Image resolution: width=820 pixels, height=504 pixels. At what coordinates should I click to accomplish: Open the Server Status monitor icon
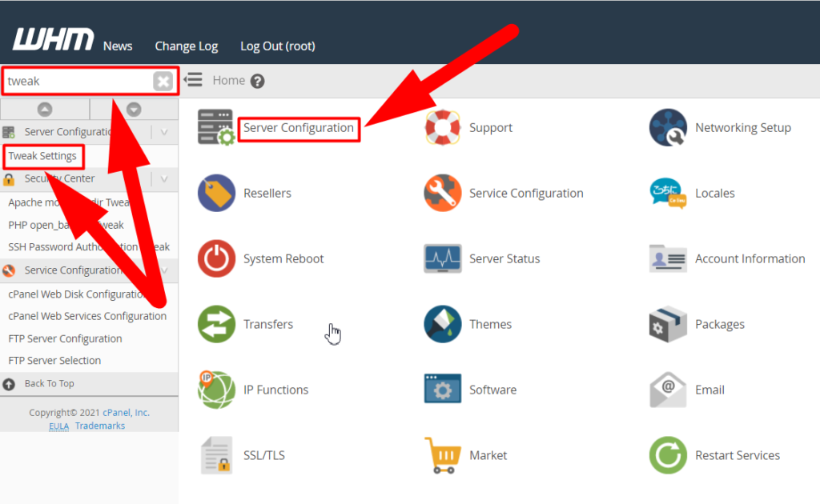pos(442,258)
